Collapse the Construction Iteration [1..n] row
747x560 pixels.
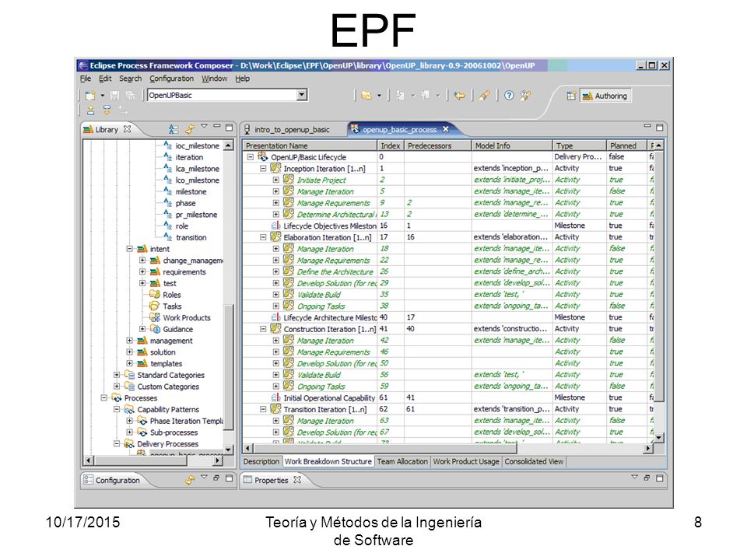click(263, 328)
